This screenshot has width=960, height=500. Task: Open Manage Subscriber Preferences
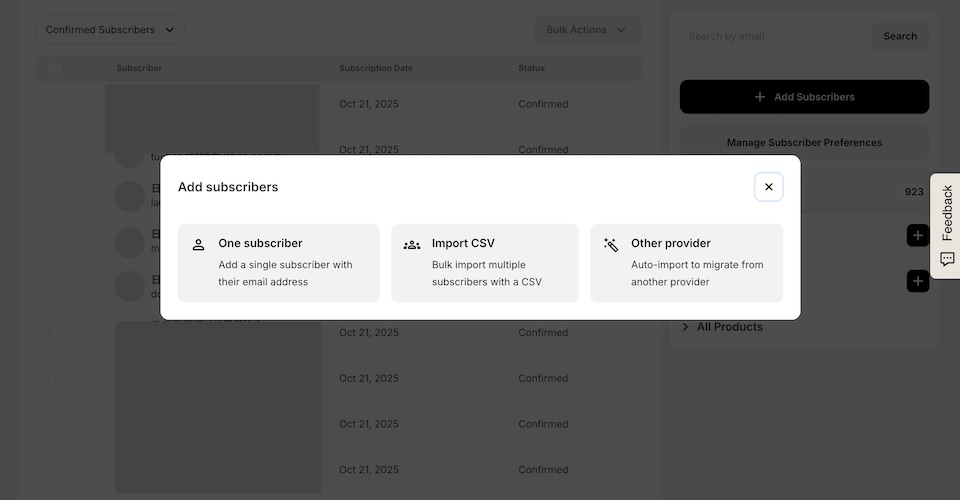804,142
